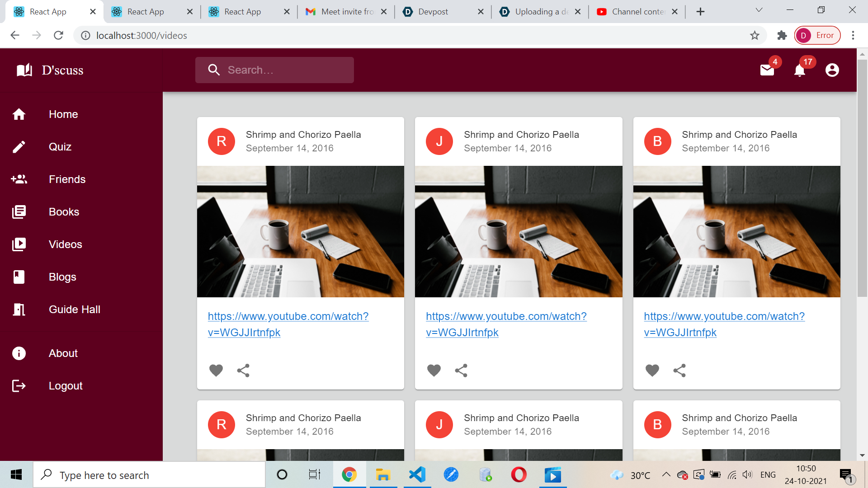Image resolution: width=868 pixels, height=488 pixels.
Task: Toggle the heart like on B's first card
Action: 652,371
